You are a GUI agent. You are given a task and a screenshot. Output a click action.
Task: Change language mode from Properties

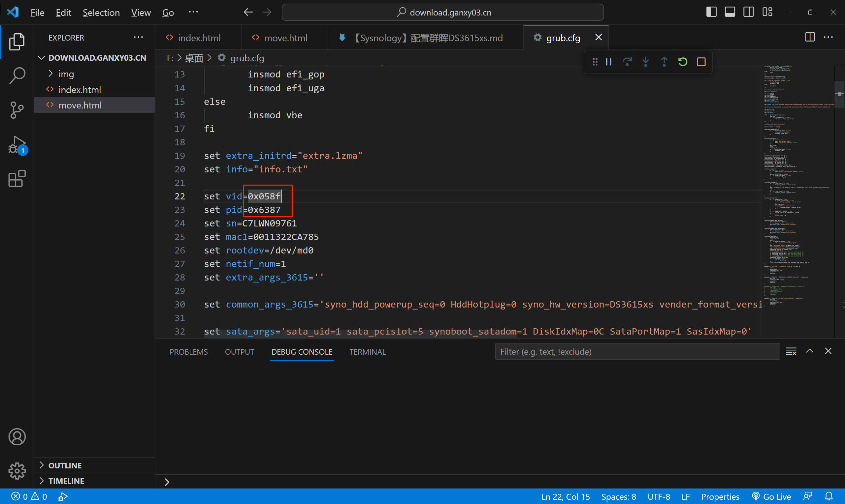(720, 496)
